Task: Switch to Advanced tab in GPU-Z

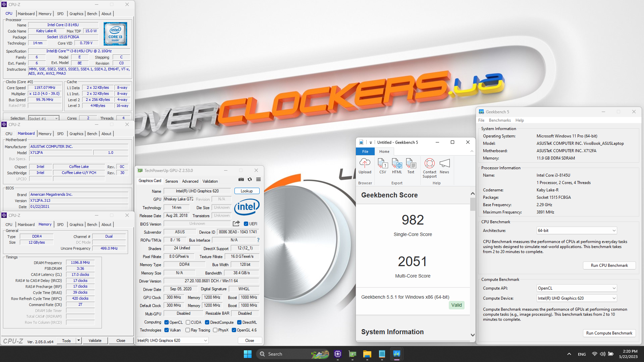Action: [x=190, y=181]
